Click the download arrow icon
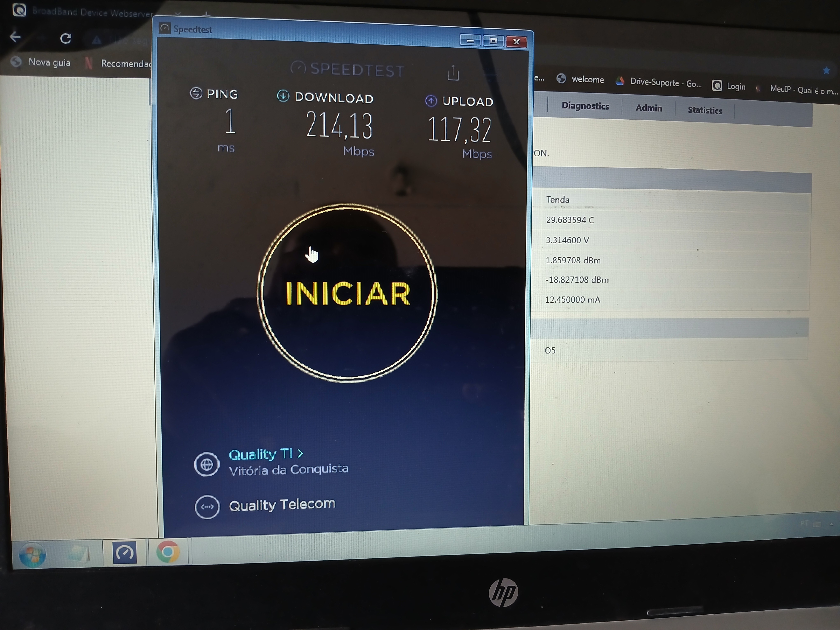The width and height of the screenshot is (840, 630). point(283,96)
